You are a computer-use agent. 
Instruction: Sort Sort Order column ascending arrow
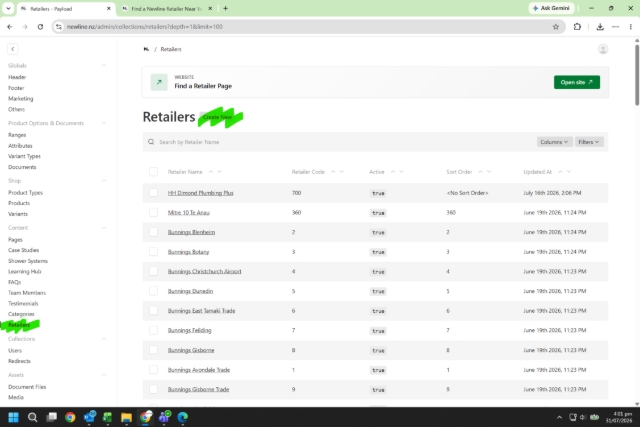(480, 172)
